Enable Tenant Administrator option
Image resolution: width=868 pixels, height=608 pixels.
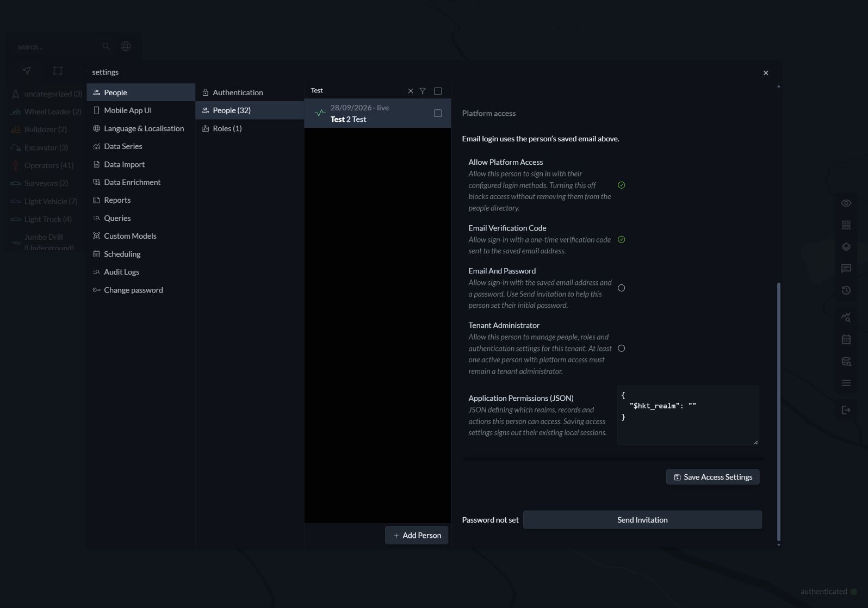(621, 348)
